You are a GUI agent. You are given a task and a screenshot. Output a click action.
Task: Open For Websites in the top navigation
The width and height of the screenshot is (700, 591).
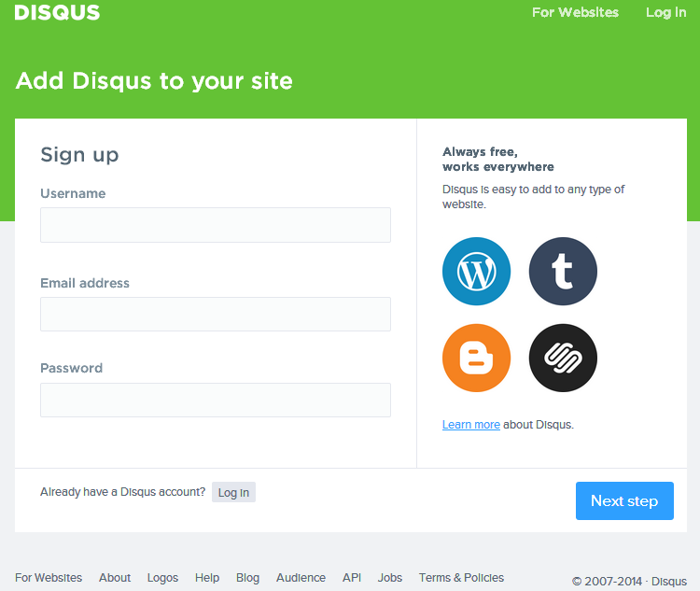tap(575, 12)
